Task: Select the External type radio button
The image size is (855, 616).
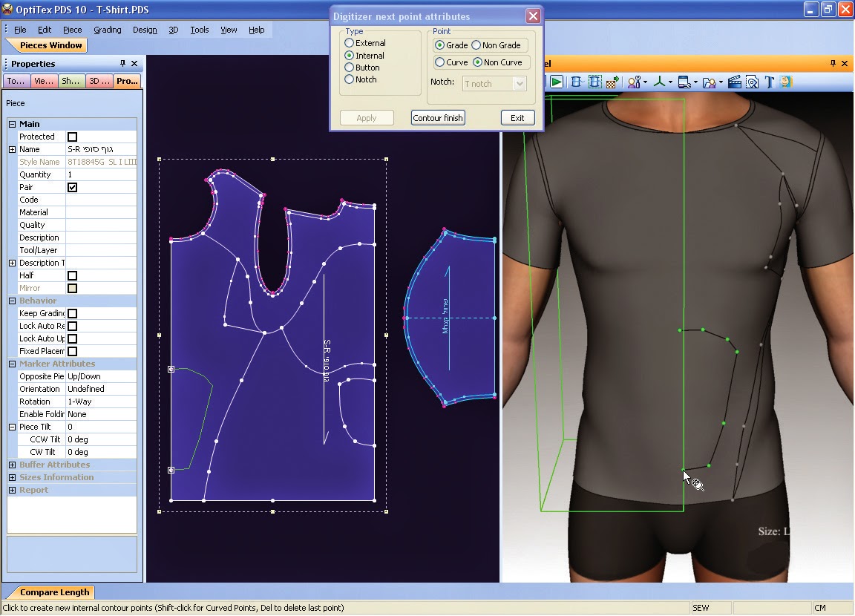Action: tap(349, 42)
